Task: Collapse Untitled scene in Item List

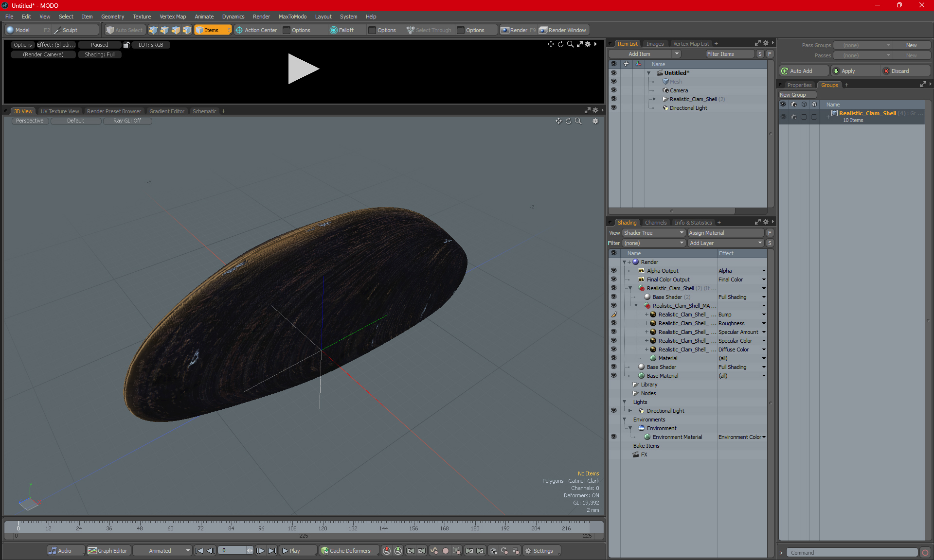Action: tap(648, 73)
